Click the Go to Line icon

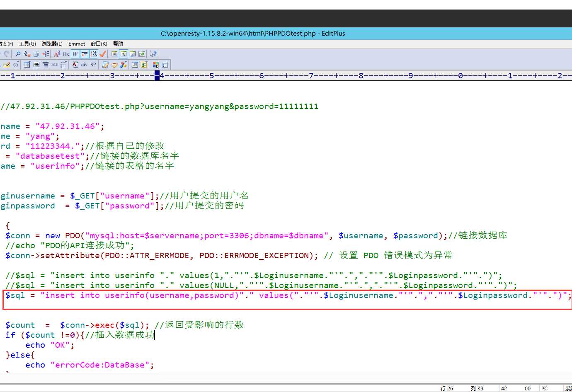pyautogui.click(x=46, y=54)
